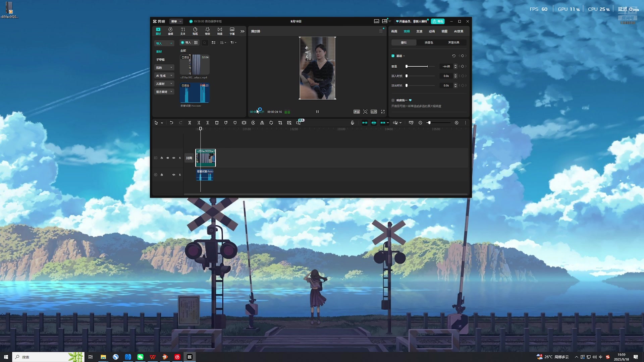Switch to the AI效果 tab
The height and width of the screenshot is (362, 644).
(459, 31)
